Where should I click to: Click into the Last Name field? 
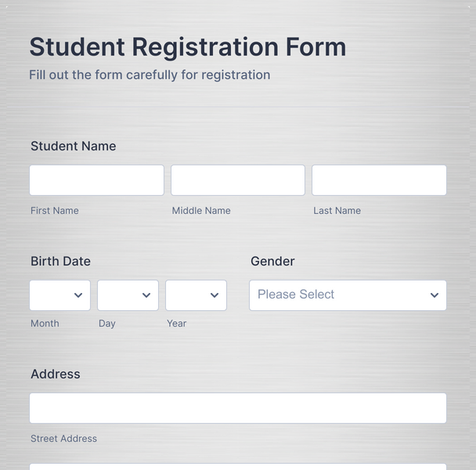pos(379,180)
